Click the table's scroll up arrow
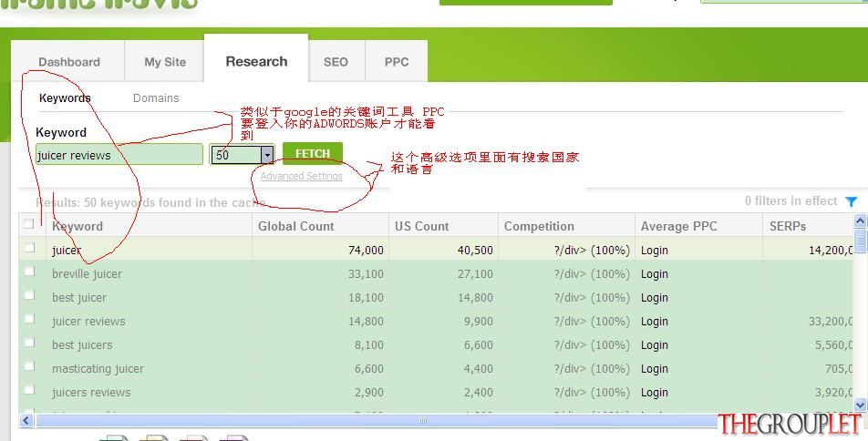 [861, 221]
